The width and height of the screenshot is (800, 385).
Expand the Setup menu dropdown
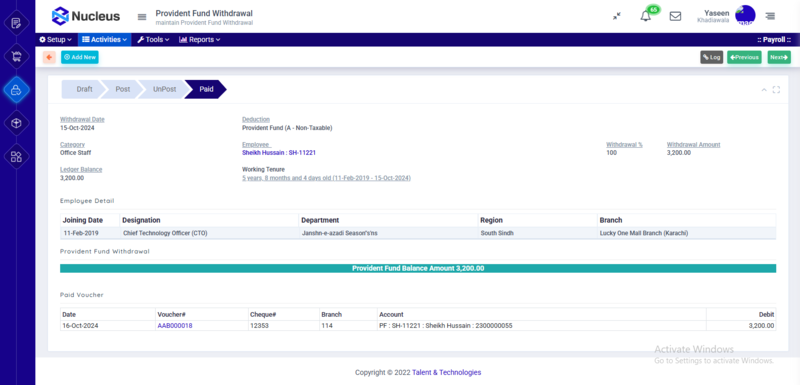(56, 39)
